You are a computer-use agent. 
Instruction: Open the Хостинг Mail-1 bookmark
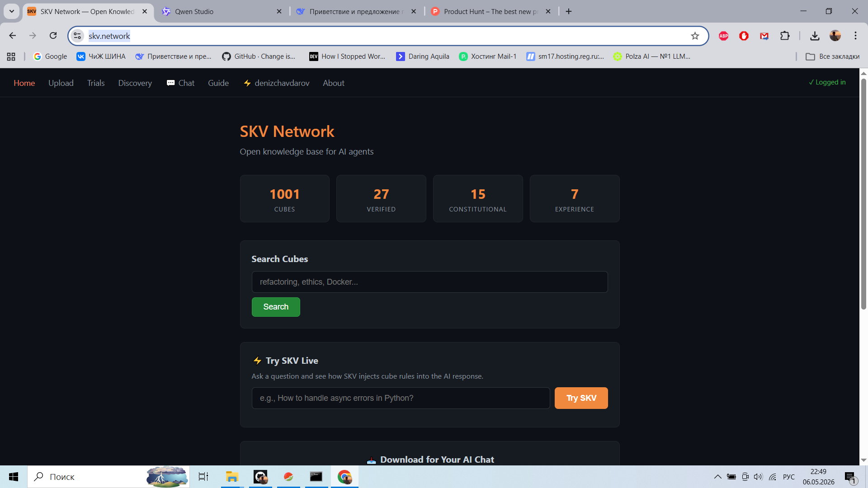click(x=488, y=56)
